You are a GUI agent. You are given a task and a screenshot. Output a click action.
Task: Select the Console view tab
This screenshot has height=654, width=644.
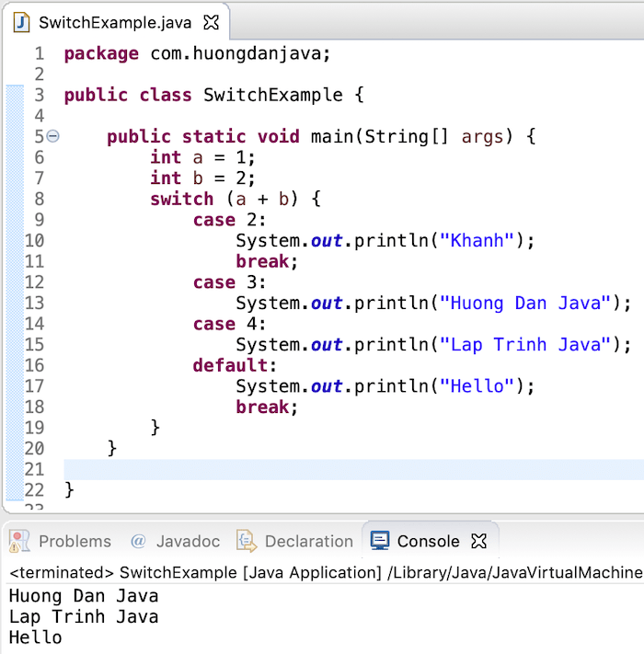tap(429, 541)
